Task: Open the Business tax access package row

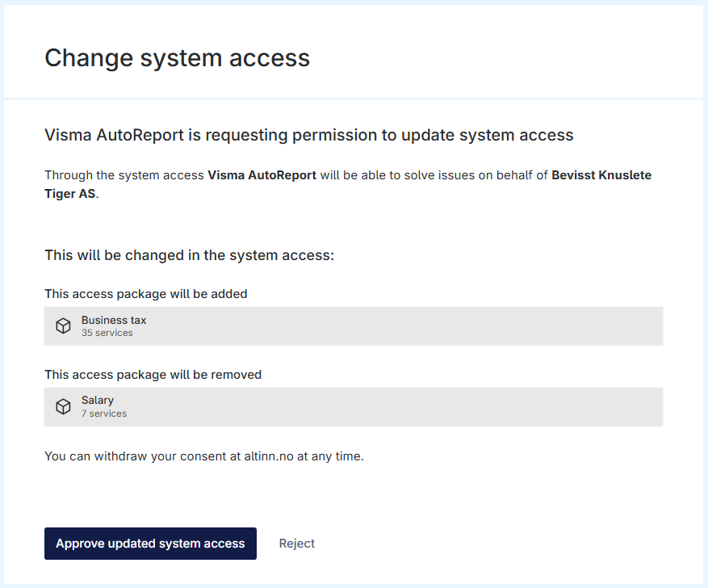Action: pos(354,326)
